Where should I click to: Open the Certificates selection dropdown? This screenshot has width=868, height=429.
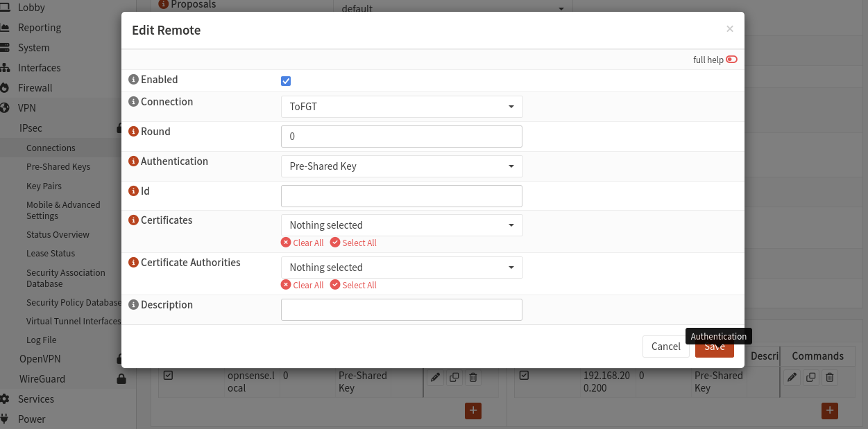pyautogui.click(x=402, y=225)
